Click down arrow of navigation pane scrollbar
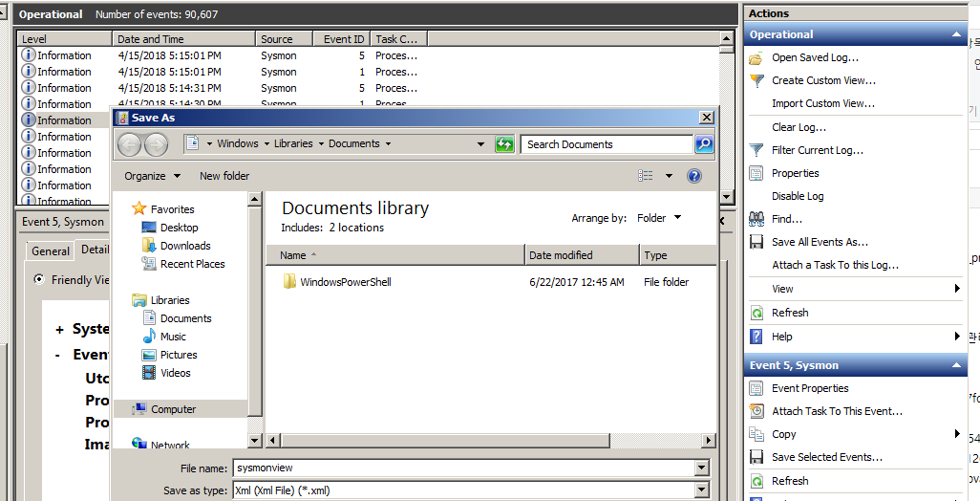Viewport: 980px width, 501px height. click(x=254, y=441)
